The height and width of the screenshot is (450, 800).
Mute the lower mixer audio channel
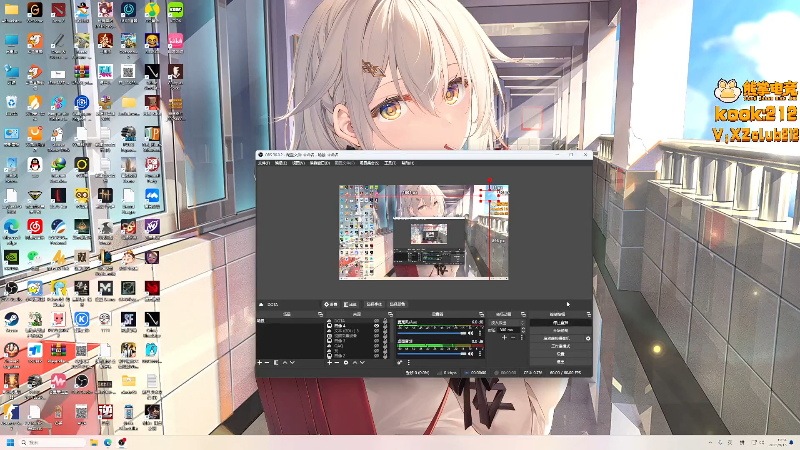(x=470, y=354)
